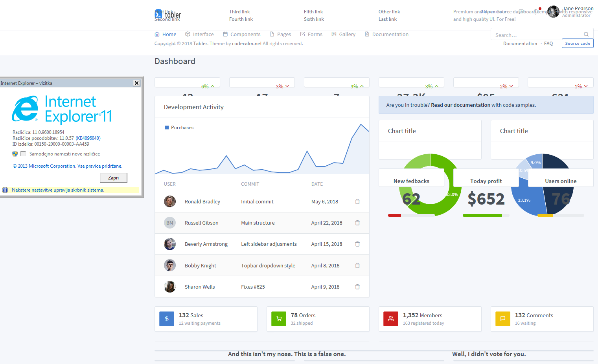Click the info icon in IE notice bar
Viewport: 598px width, 364px height.
click(x=5, y=190)
